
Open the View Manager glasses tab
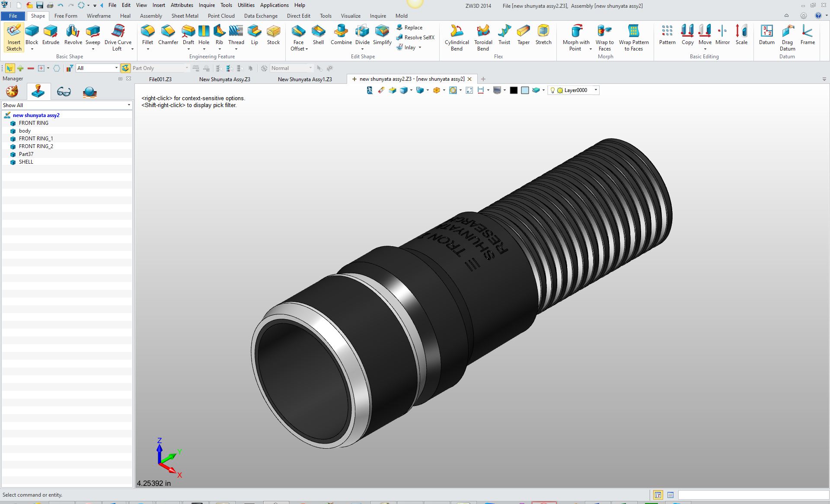[64, 92]
